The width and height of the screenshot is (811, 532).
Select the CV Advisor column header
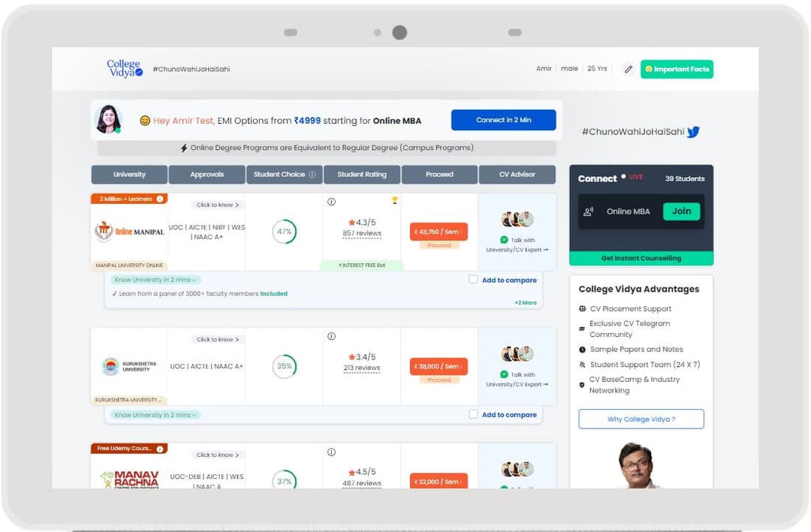pos(517,174)
